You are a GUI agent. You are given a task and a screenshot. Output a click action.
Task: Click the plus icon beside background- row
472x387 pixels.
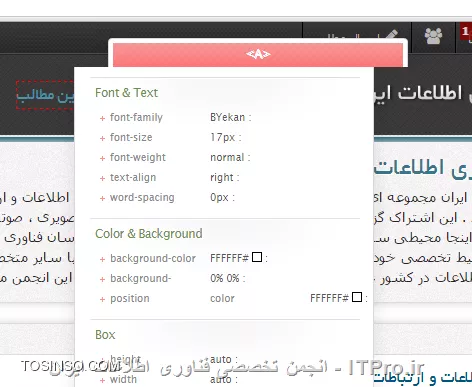(102, 279)
